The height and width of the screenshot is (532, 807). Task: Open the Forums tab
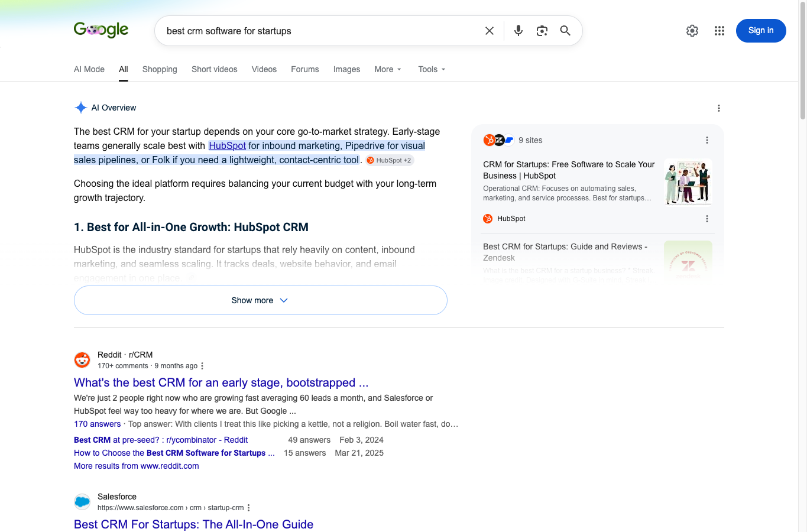tap(305, 69)
